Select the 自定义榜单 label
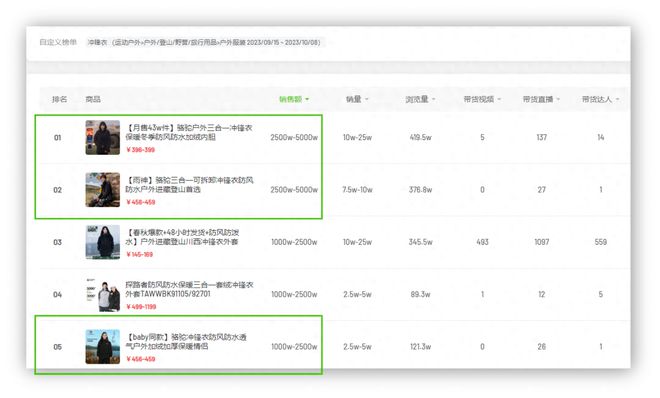Screen dimensions: 660x398 [58, 42]
